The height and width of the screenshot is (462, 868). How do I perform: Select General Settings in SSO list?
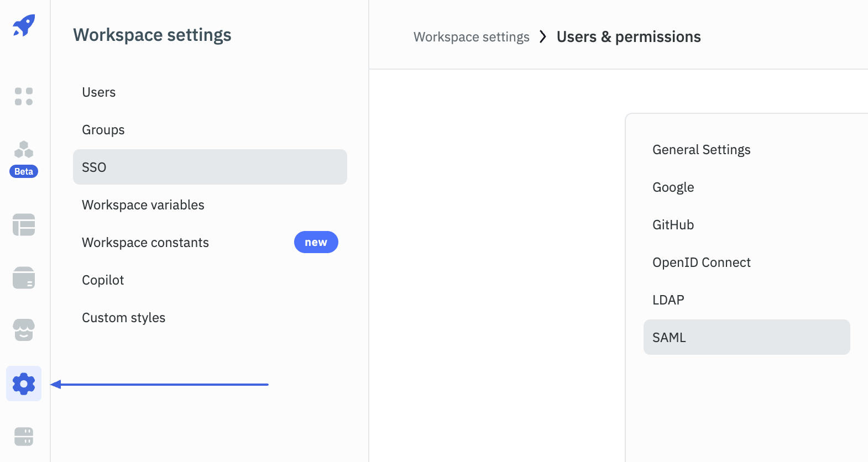click(x=701, y=150)
